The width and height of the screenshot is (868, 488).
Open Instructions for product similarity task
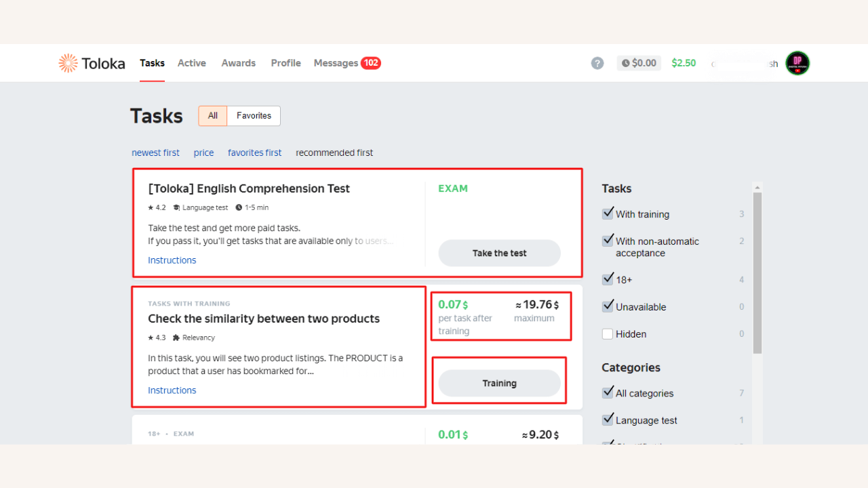(172, 390)
